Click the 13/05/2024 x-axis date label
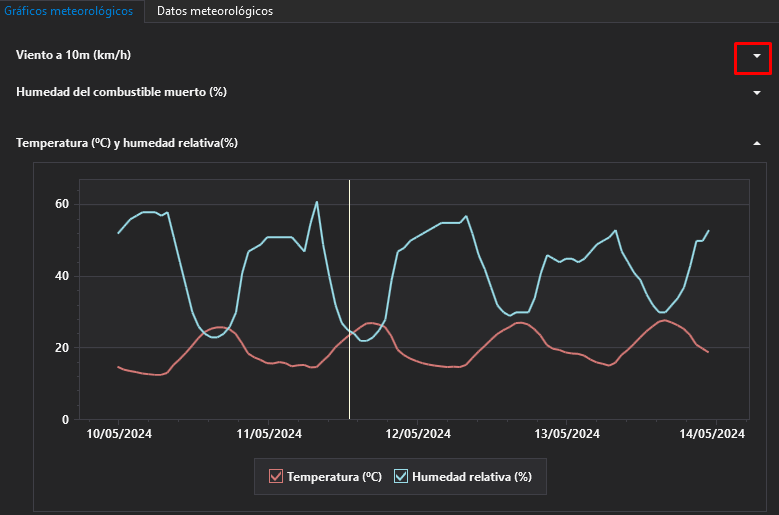The image size is (779, 515). coord(567,434)
